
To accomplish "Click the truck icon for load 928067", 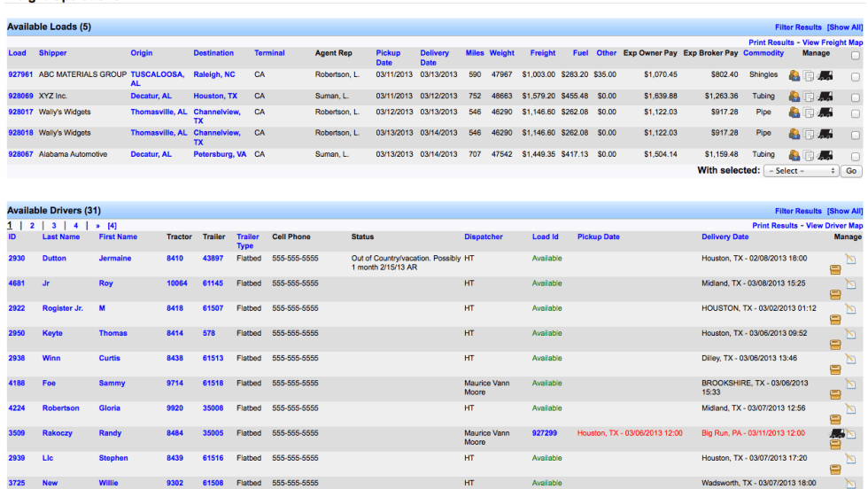I will pos(825,155).
